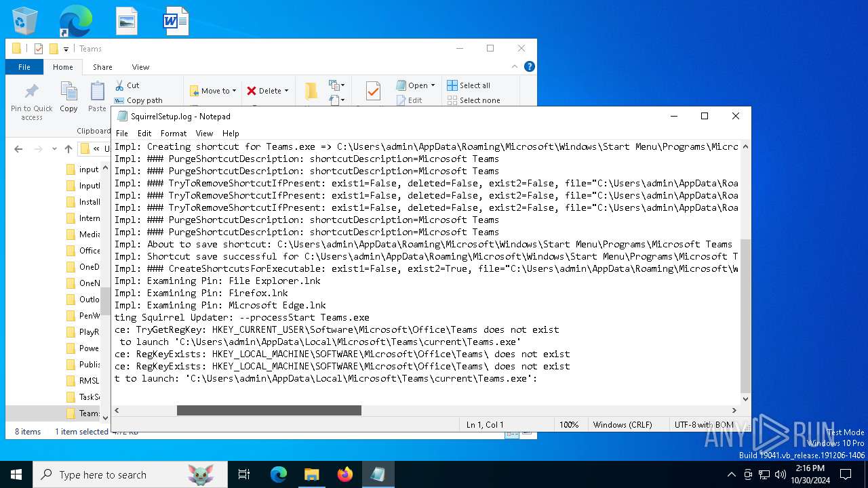Click the 100% zoom status in Notepad
Viewport: 868px width, 488px height.
[x=569, y=425]
